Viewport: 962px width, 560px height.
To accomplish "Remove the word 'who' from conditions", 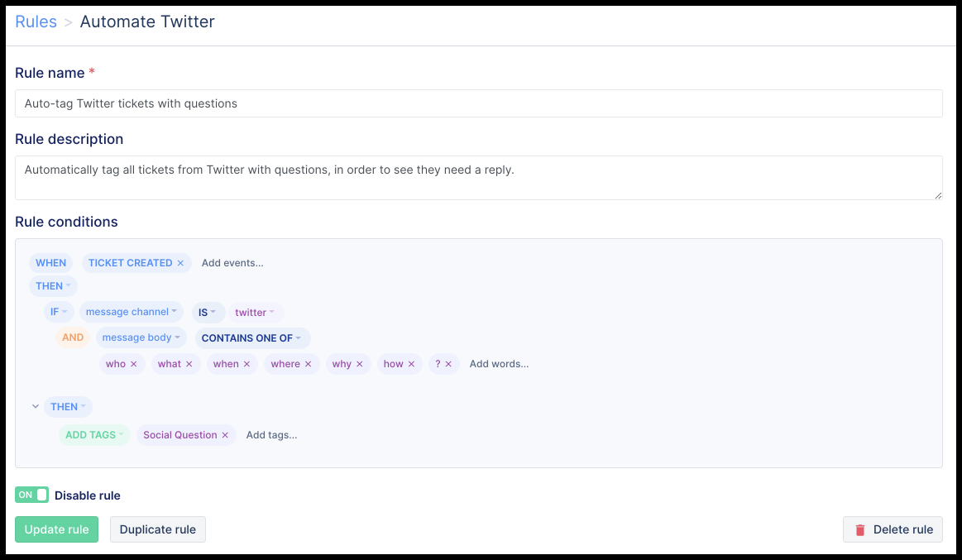I will pos(134,364).
